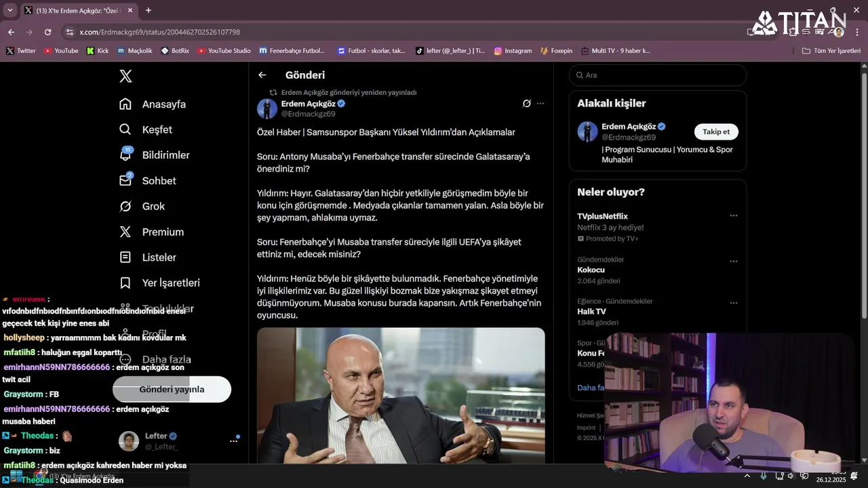
Task: Open the X logo home icon
Action: tap(125, 76)
